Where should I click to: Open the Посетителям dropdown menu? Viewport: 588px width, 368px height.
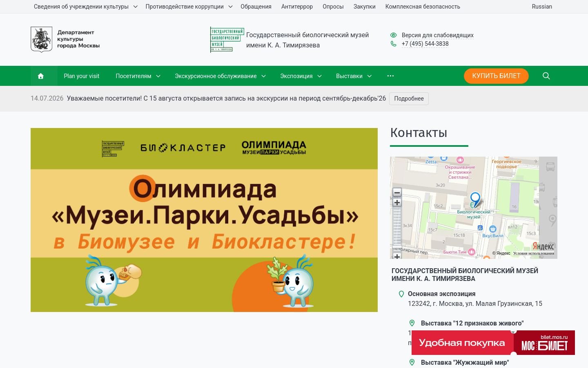(138, 76)
